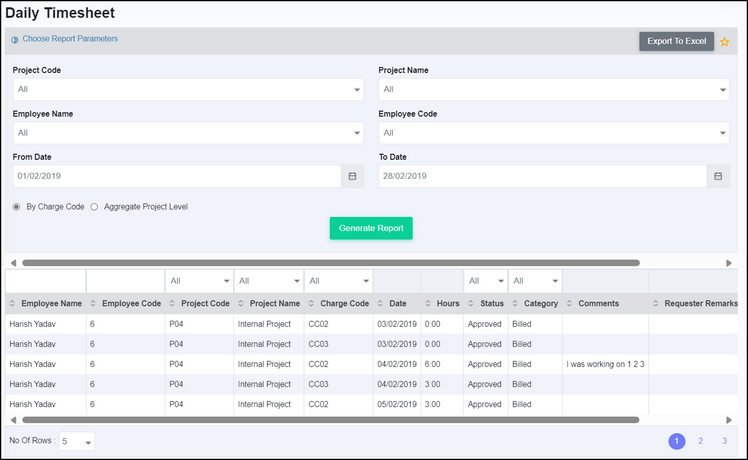Click the Export To Excel button
The height and width of the screenshot is (460, 748).
[x=676, y=41]
